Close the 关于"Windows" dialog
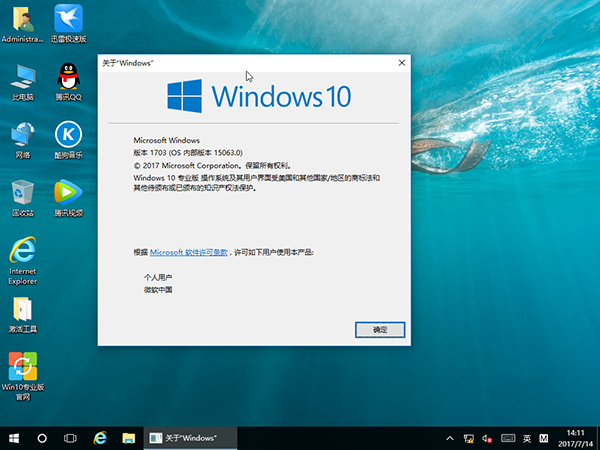 coord(402,62)
